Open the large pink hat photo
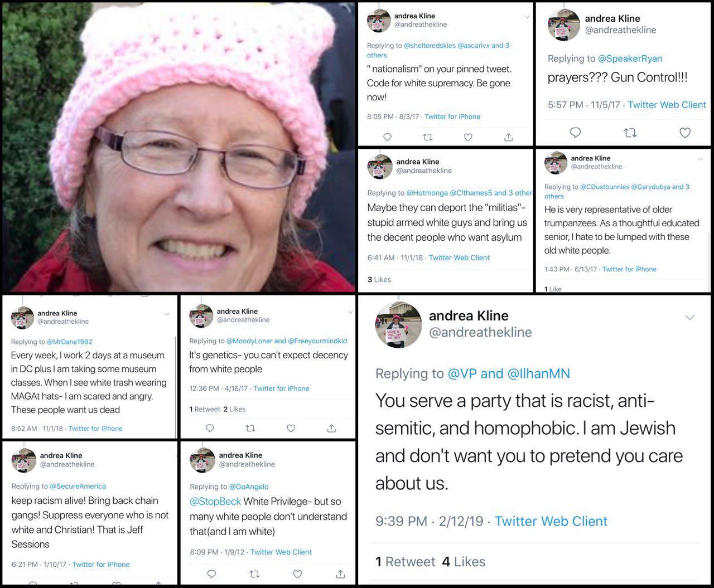 [178, 147]
